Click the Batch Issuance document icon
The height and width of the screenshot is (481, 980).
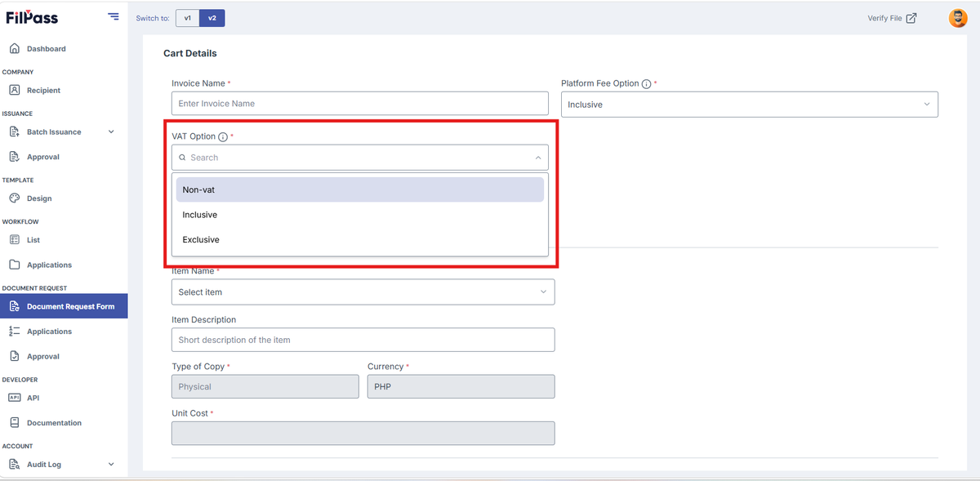tap(14, 131)
